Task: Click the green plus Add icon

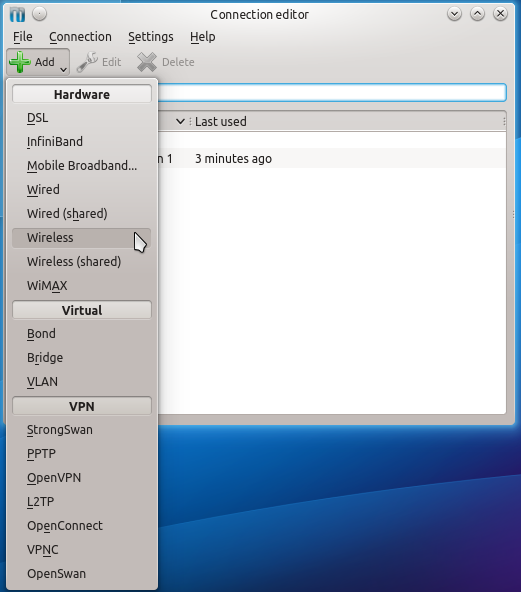Action: click(20, 62)
